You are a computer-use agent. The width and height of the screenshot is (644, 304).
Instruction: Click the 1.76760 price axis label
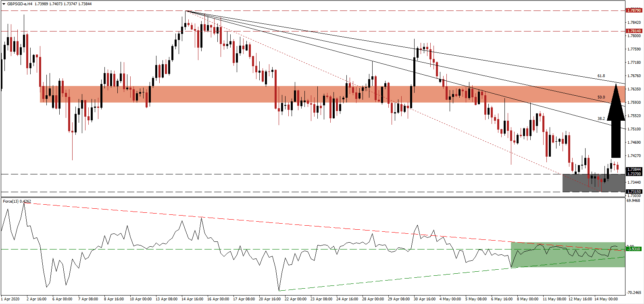(x=634, y=76)
